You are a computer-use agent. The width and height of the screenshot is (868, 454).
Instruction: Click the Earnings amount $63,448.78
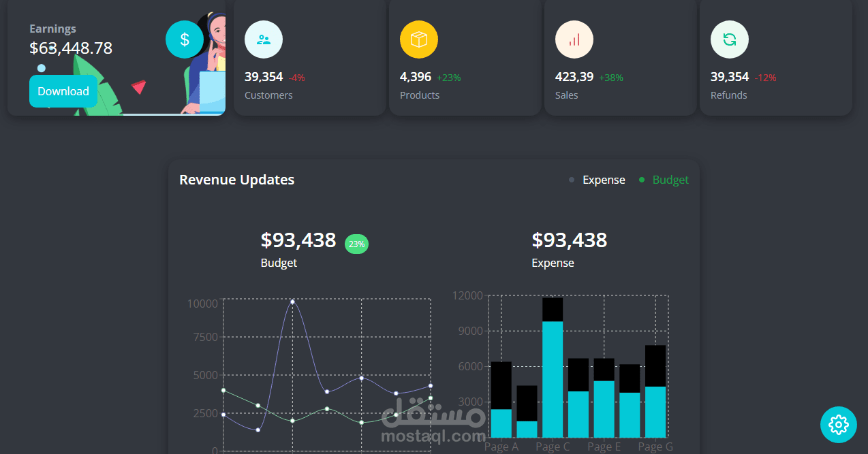[71, 48]
